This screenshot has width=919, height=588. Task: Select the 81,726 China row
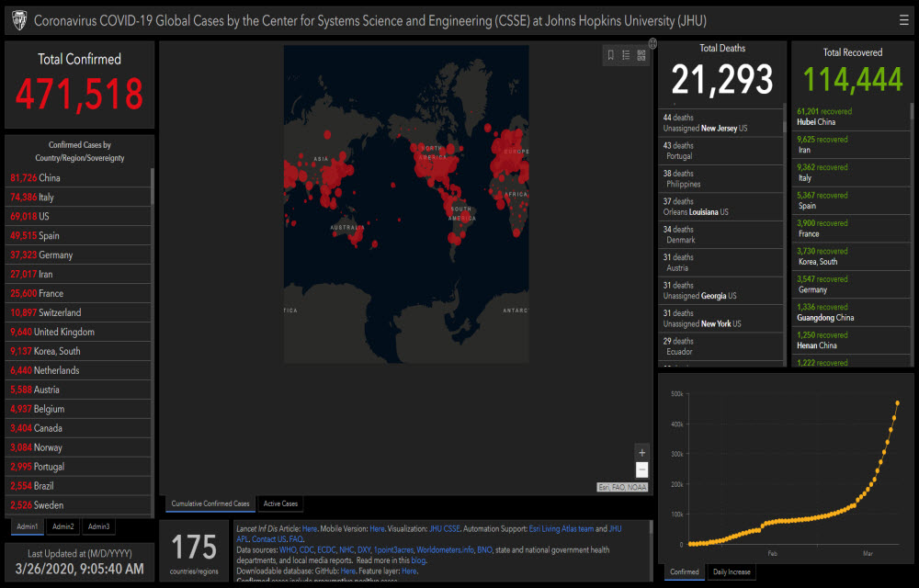pyautogui.click(x=78, y=177)
